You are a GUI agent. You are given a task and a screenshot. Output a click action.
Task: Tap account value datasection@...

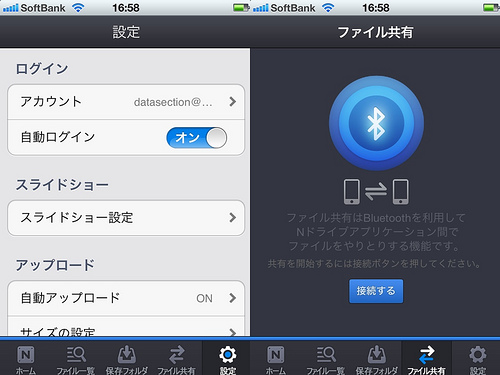point(173,102)
